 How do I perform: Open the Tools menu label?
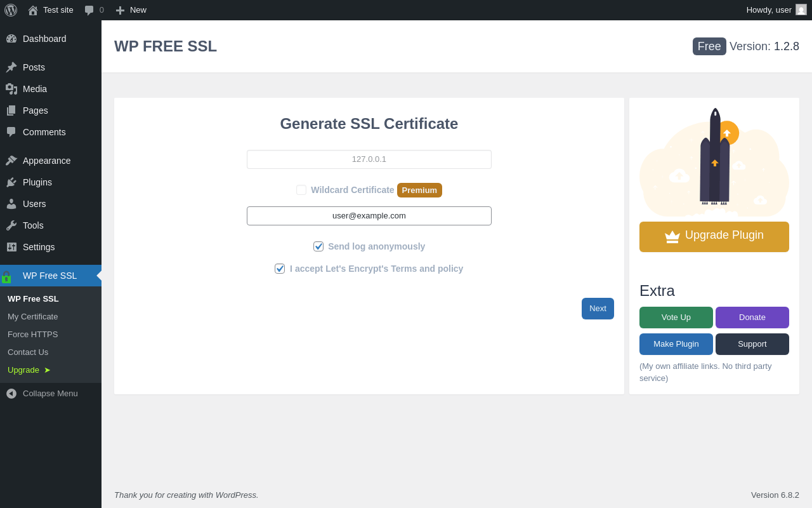tap(33, 225)
